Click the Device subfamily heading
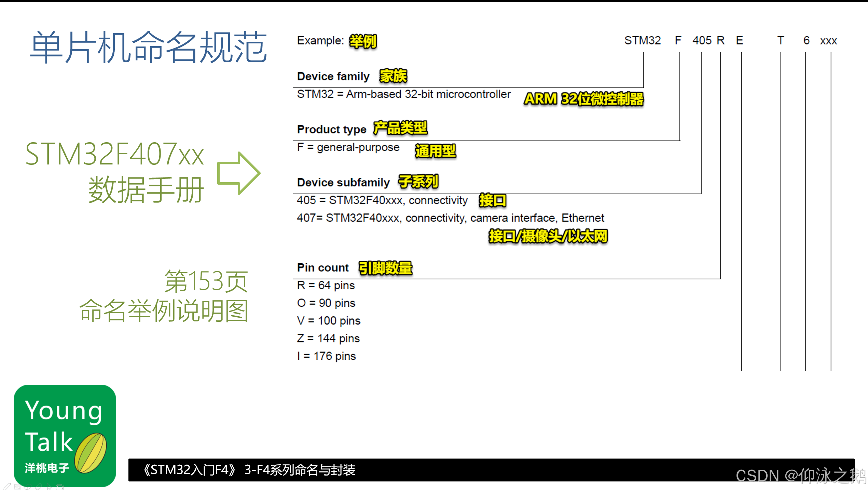 click(343, 182)
